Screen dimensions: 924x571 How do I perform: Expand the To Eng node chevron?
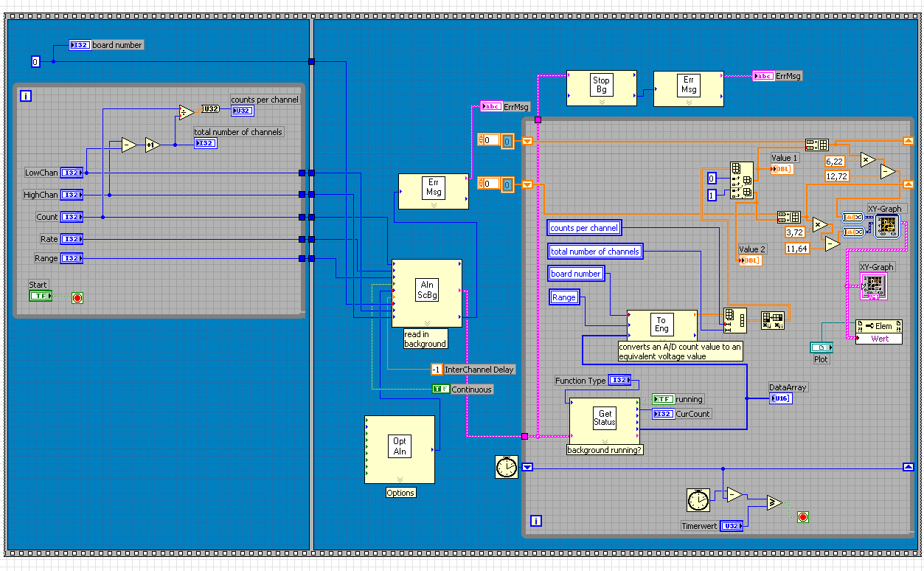[x=661, y=337]
